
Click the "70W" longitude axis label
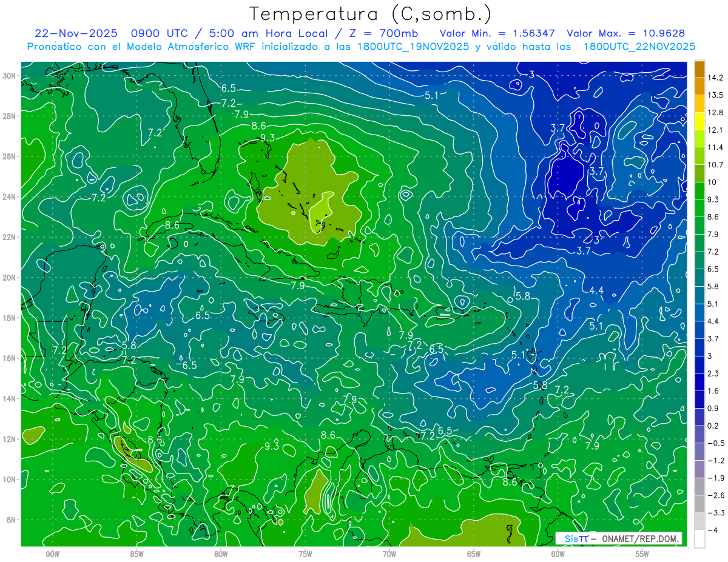(x=389, y=554)
